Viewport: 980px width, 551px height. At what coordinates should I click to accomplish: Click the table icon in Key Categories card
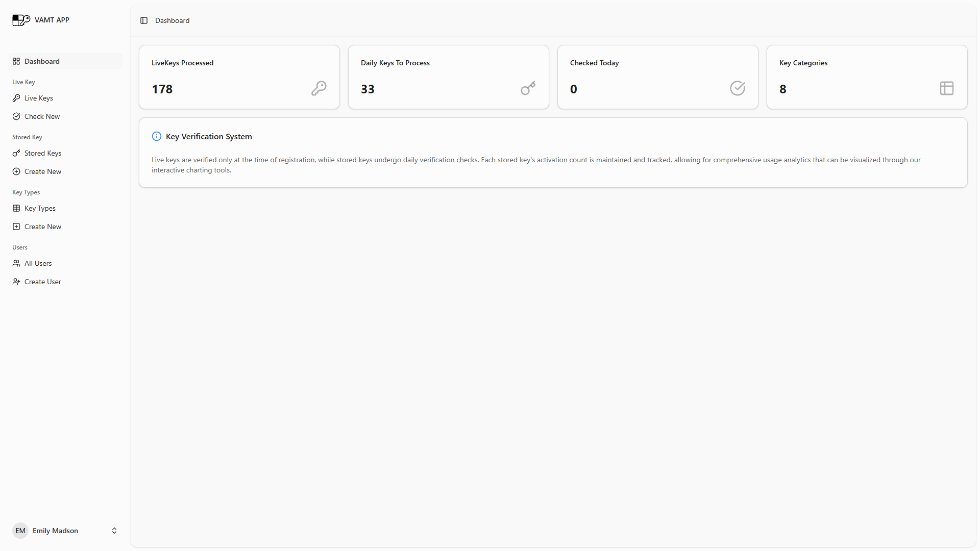pos(947,88)
